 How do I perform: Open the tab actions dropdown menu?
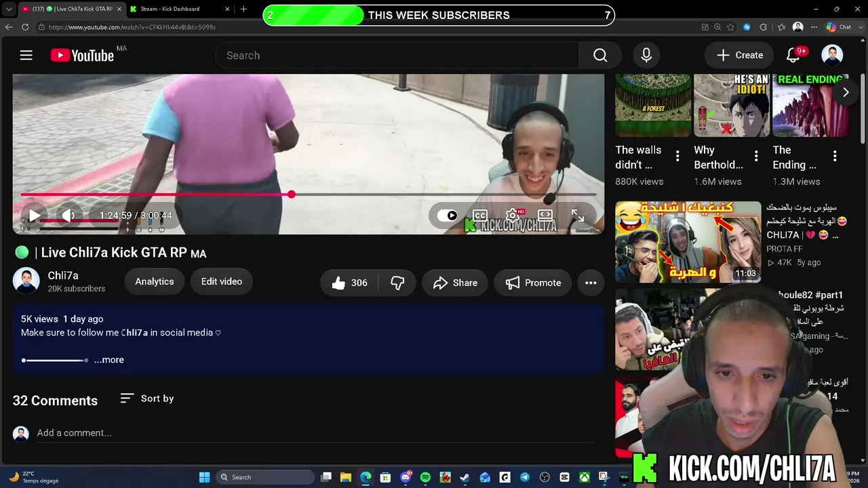[8, 9]
